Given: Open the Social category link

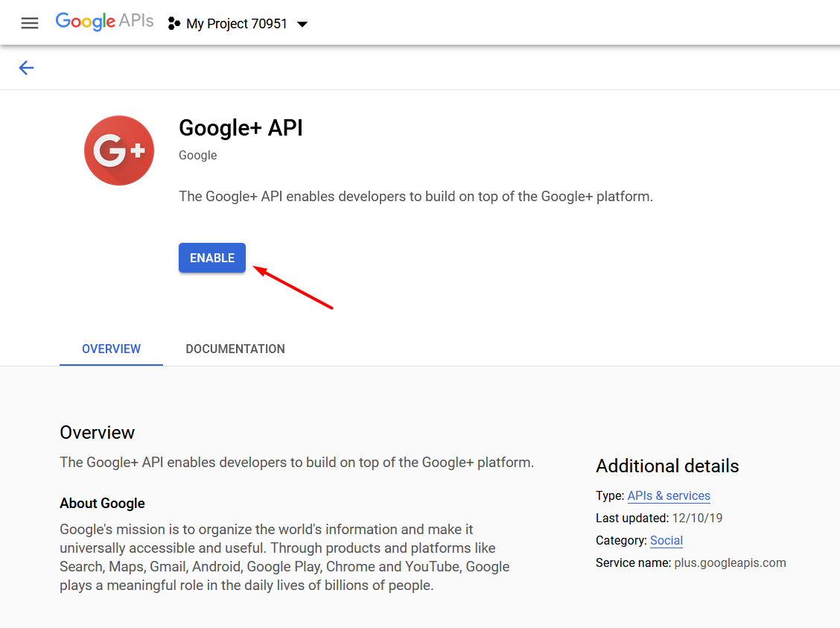Looking at the screenshot, I should click(666, 540).
